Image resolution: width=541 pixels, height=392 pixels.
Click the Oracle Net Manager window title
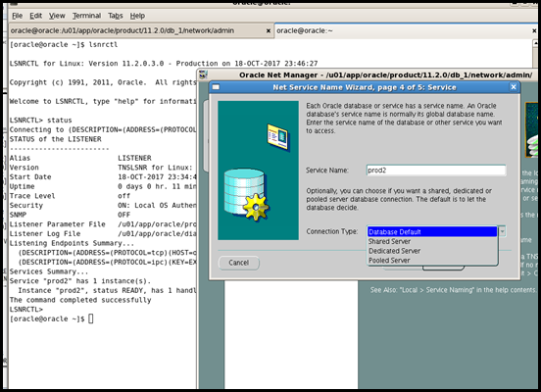[386, 74]
